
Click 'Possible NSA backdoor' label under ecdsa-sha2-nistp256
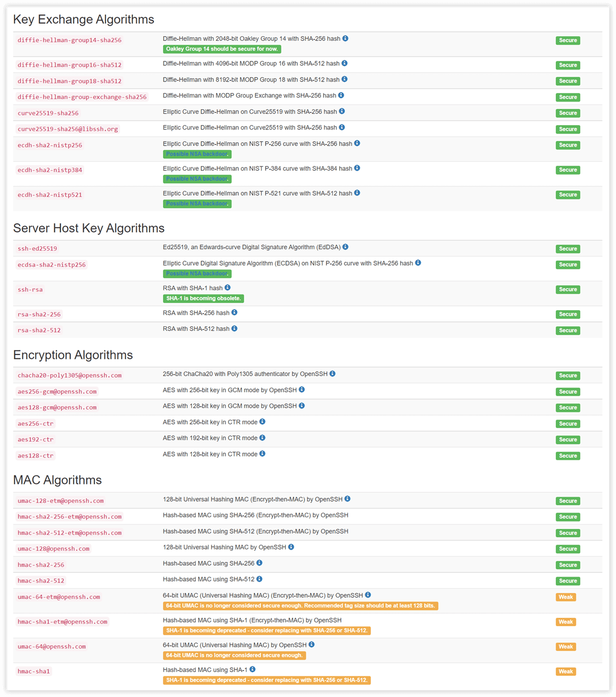pos(197,273)
